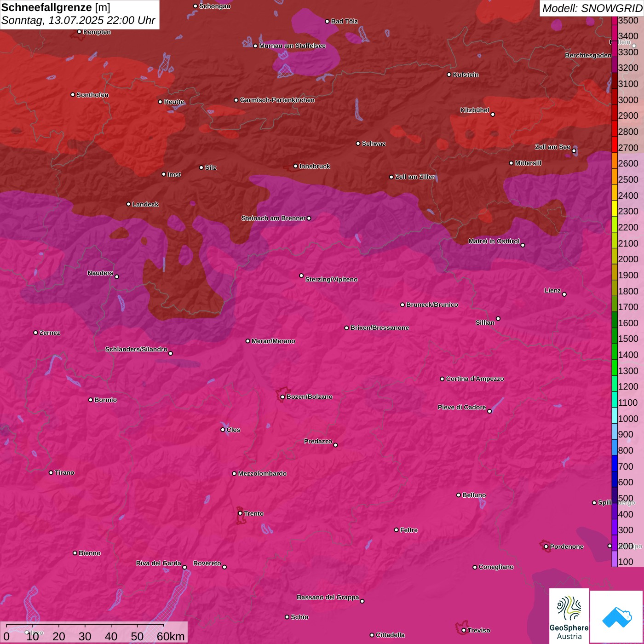Click the Landeck town label
Screen dimensions: 644x644
tap(145, 204)
